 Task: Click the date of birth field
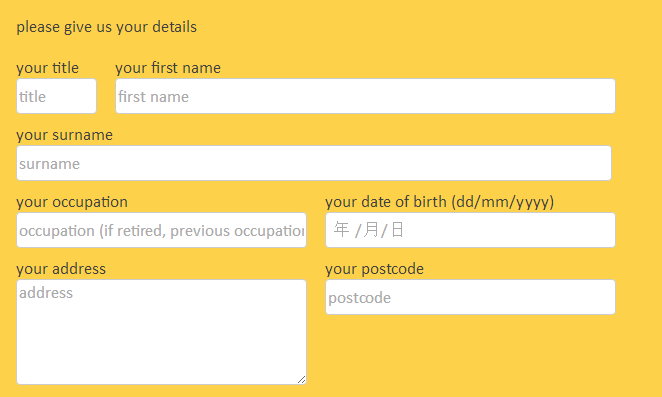pos(470,230)
